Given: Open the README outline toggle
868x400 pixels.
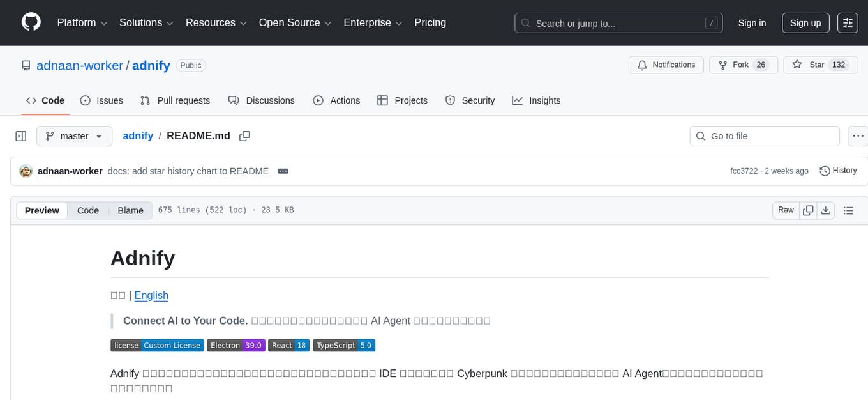Looking at the screenshot, I should point(848,210).
